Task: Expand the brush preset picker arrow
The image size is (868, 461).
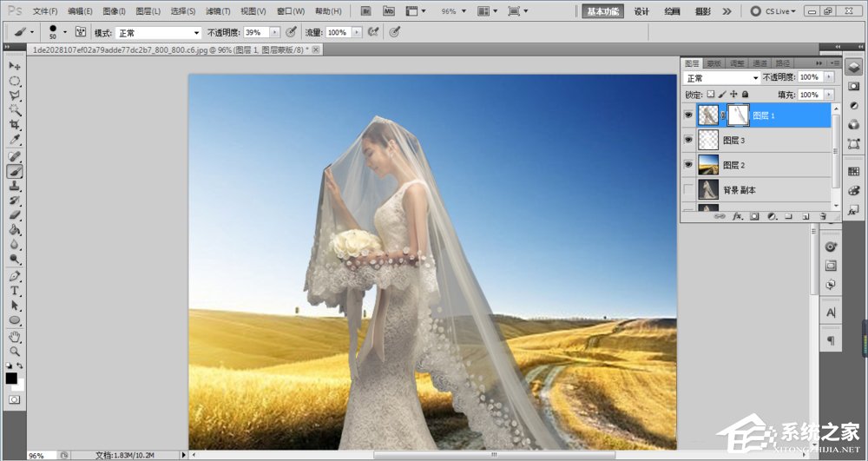Action: point(65,32)
